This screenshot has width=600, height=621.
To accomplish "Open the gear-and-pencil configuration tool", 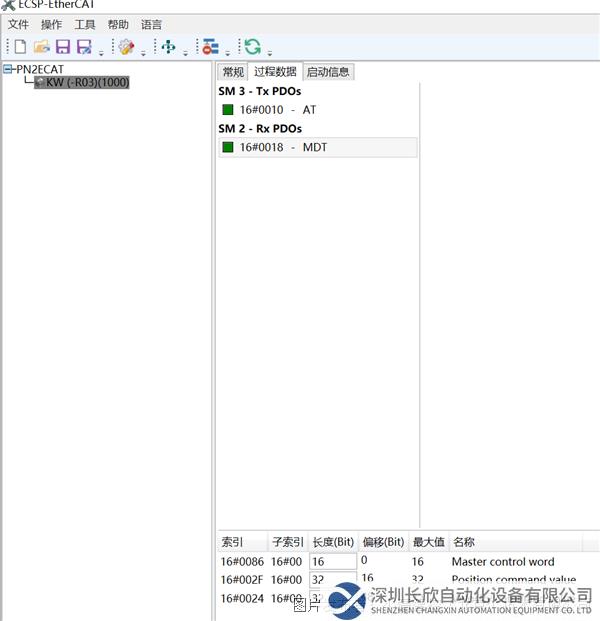I will point(126,47).
